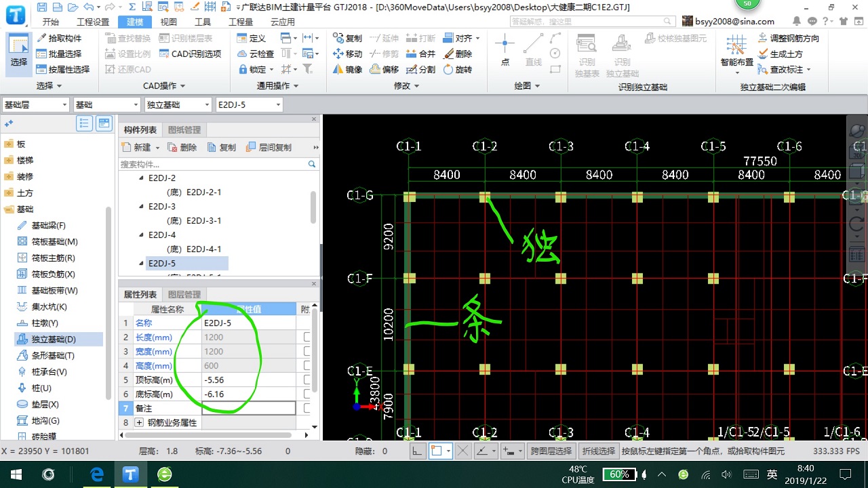Viewport: 868px width, 488px height.
Task: Click search magnifier in component search
Action: [x=312, y=164]
